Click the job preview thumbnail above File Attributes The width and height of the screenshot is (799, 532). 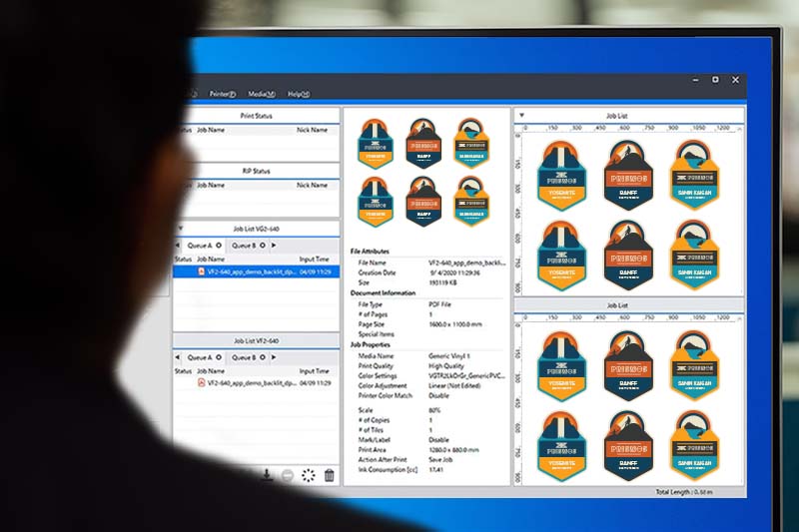(x=425, y=173)
